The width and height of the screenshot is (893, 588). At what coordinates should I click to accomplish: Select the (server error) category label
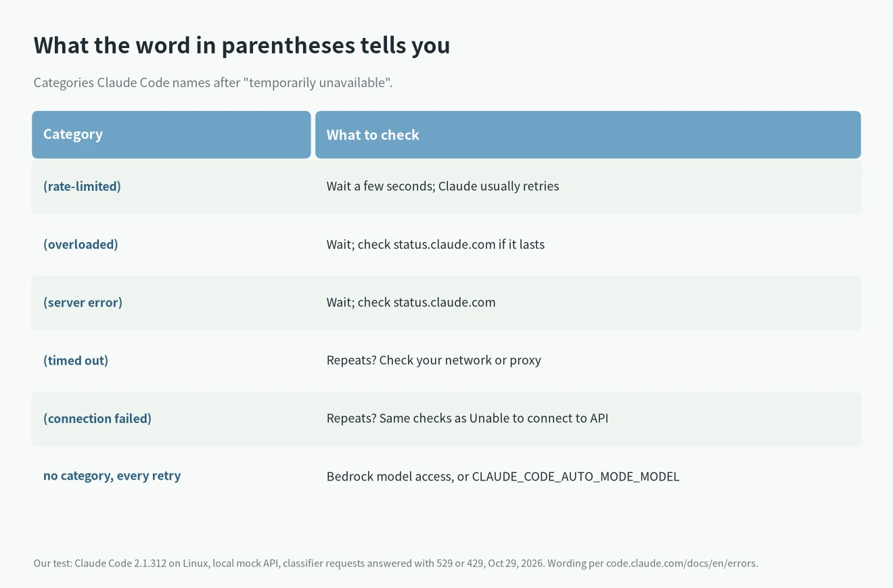coord(83,302)
